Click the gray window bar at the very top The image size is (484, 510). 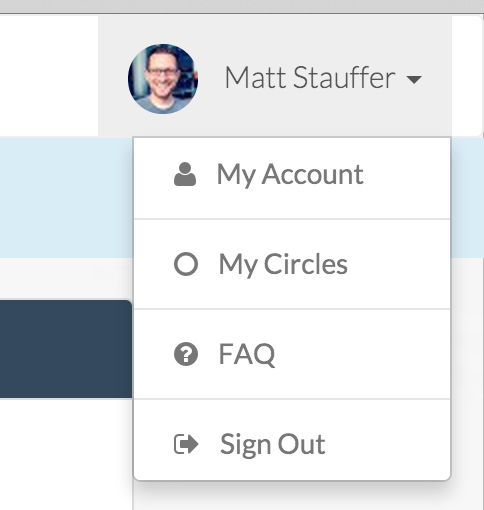[242, 6]
